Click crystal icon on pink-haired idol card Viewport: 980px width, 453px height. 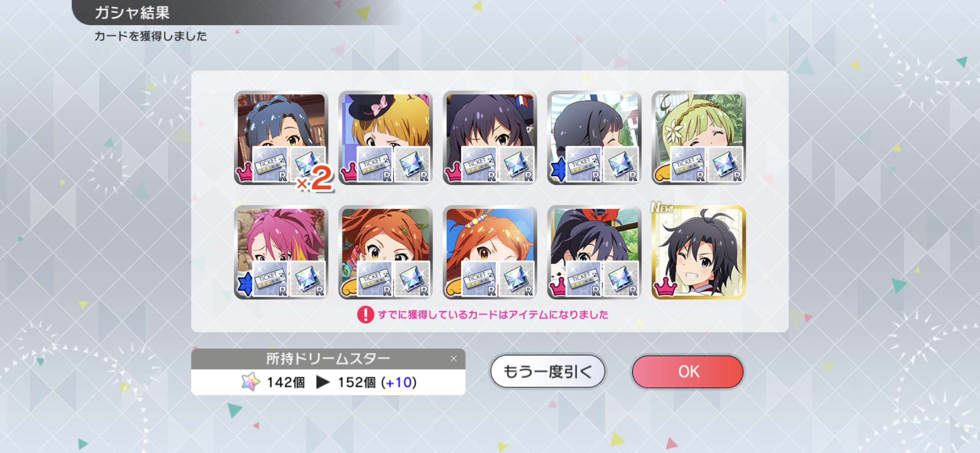[x=307, y=279]
